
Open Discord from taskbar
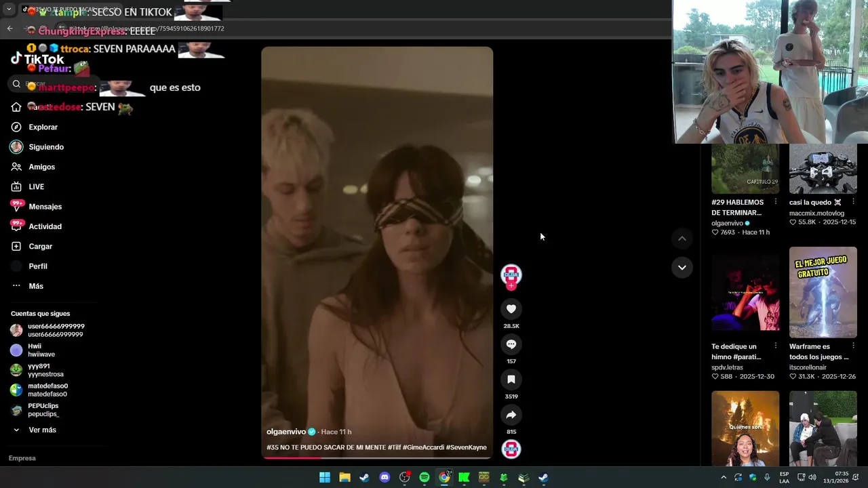[384, 477]
